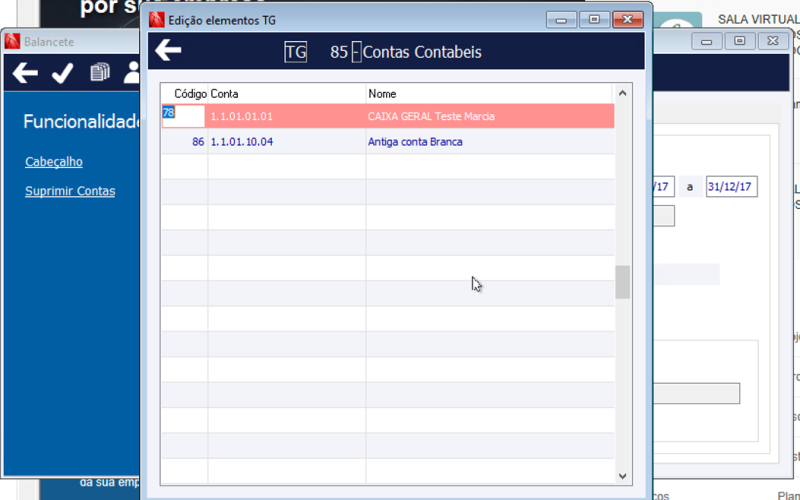This screenshot has height=500, width=800.
Task: Click the end date field 31/12/17
Action: pyautogui.click(x=731, y=187)
